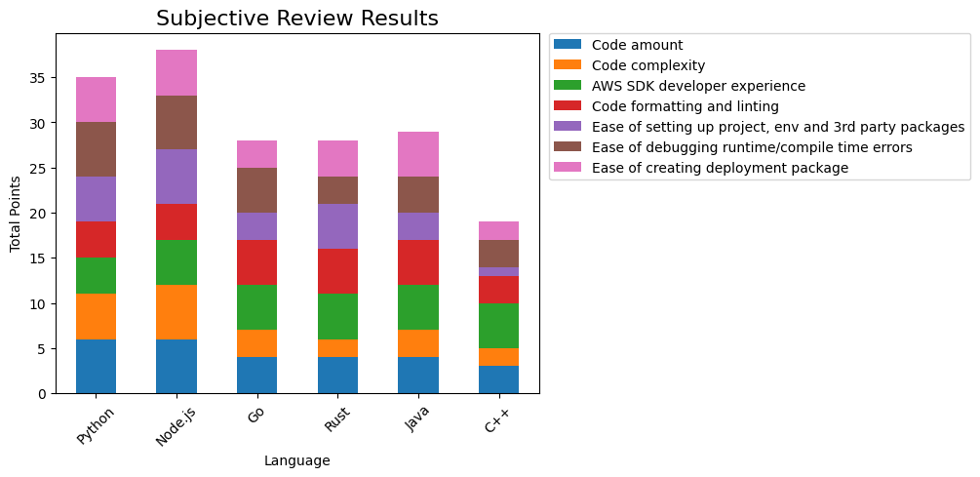This screenshot has height=477, width=980.
Task: Click Python's pink deployment segment
Action: (x=96, y=100)
